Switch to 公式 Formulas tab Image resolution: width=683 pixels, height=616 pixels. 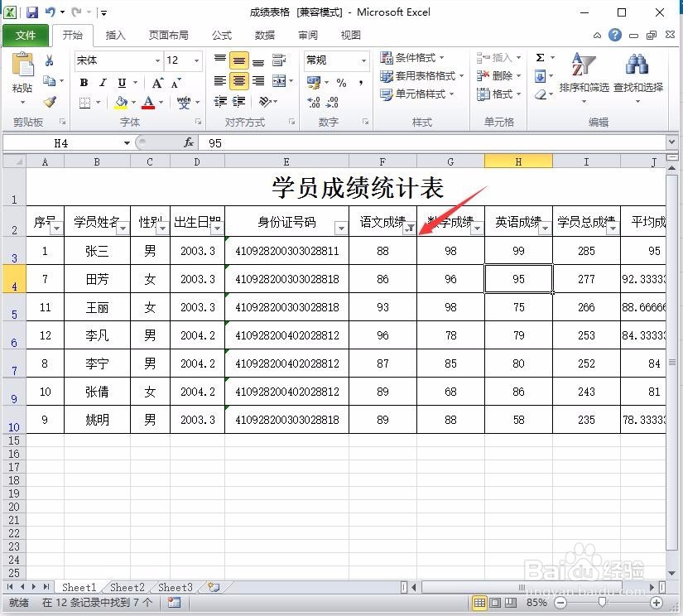tap(222, 35)
